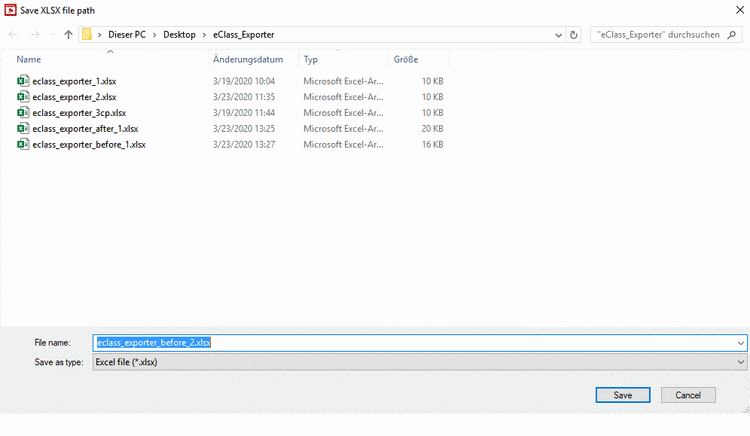The height and width of the screenshot is (436, 750).
Task: Go forward using the forward arrow
Action: [35, 34]
